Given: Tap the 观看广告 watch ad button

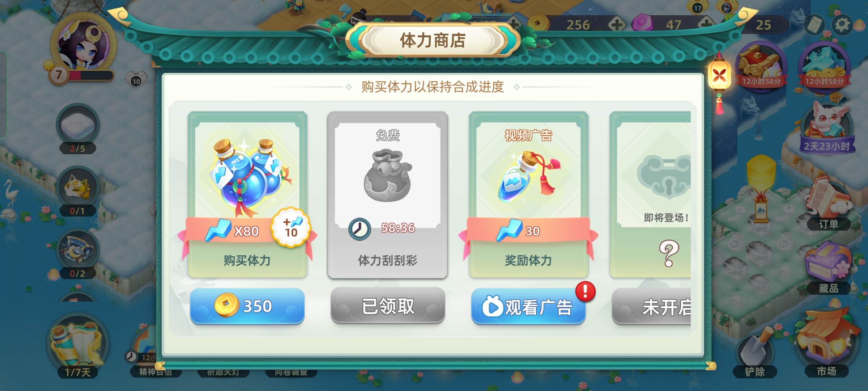Looking at the screenshot, I should coord(528,307).
